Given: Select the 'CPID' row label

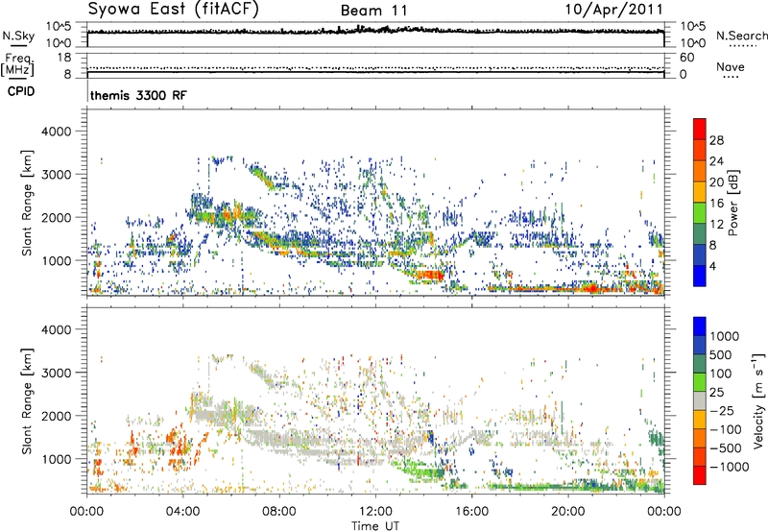Looking at the screenshot, I should coord(21,91).
